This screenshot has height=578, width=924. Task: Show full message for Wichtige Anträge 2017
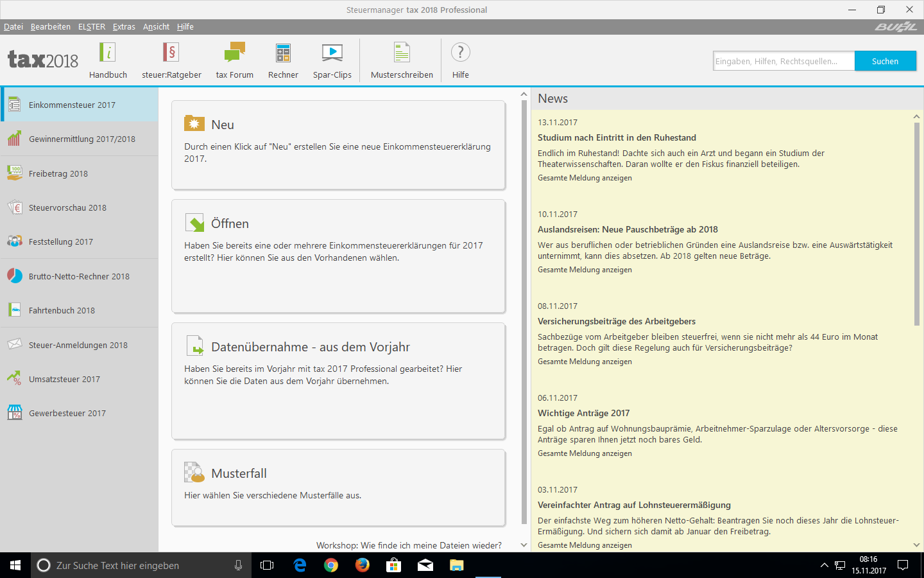tap(585, 453)
